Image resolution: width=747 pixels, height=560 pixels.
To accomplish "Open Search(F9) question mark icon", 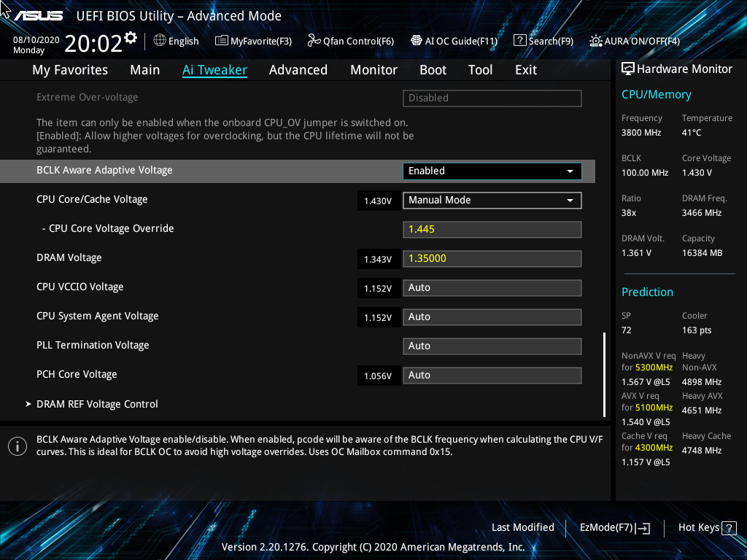I will coord(519,41).
